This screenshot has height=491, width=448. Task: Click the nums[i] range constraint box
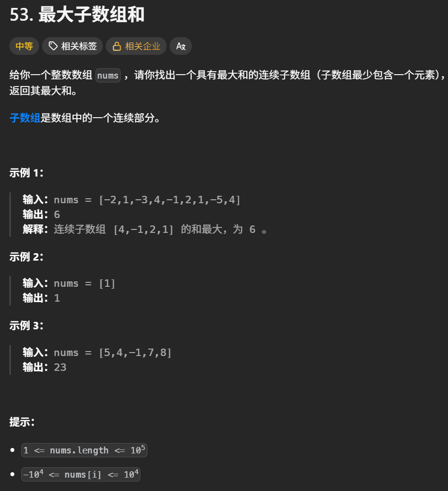[81, 475]
